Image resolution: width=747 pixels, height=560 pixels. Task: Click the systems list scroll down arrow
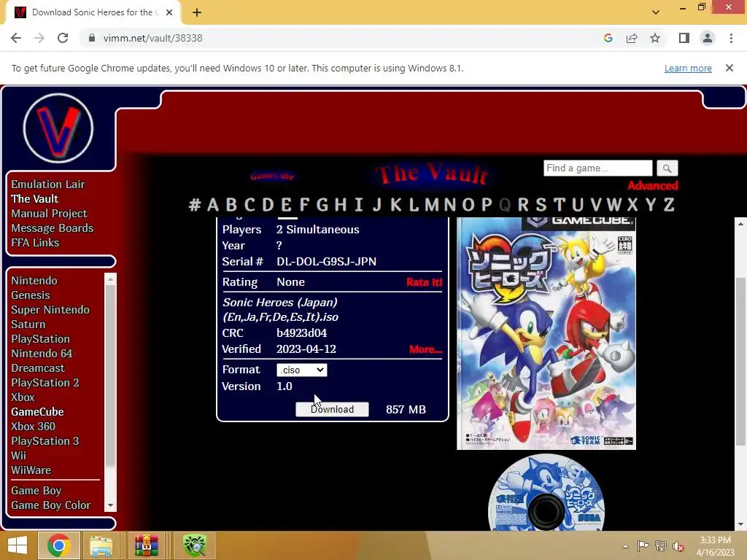[x=111, y=505]
